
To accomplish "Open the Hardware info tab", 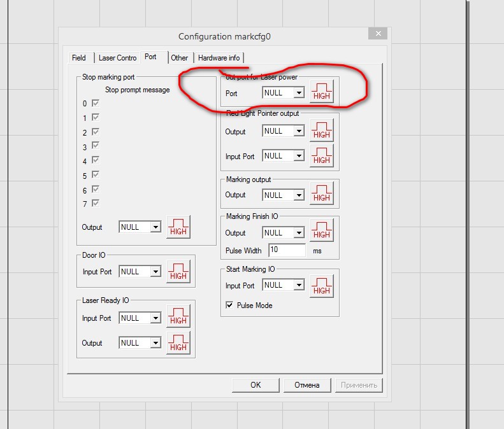I will coord(219,58).
